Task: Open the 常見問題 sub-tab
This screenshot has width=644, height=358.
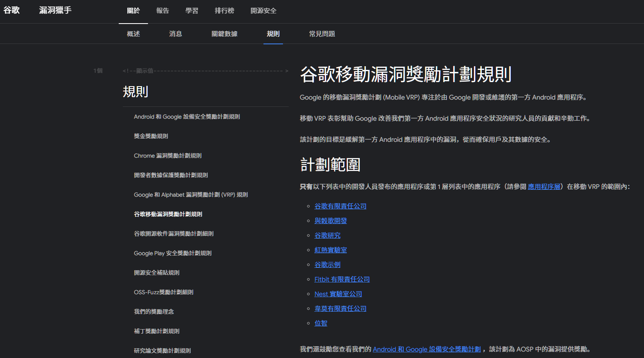Action: click(322, 34)
